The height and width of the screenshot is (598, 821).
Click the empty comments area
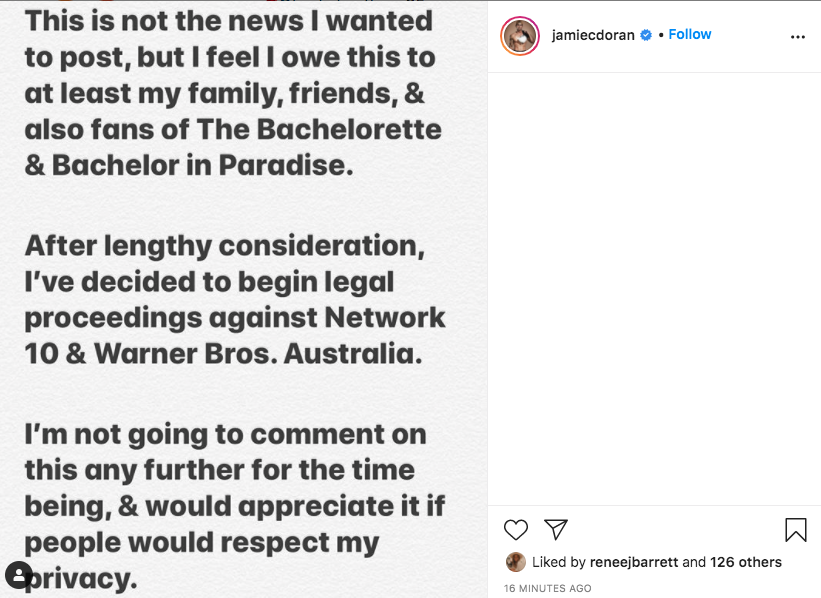click(654, 290)
